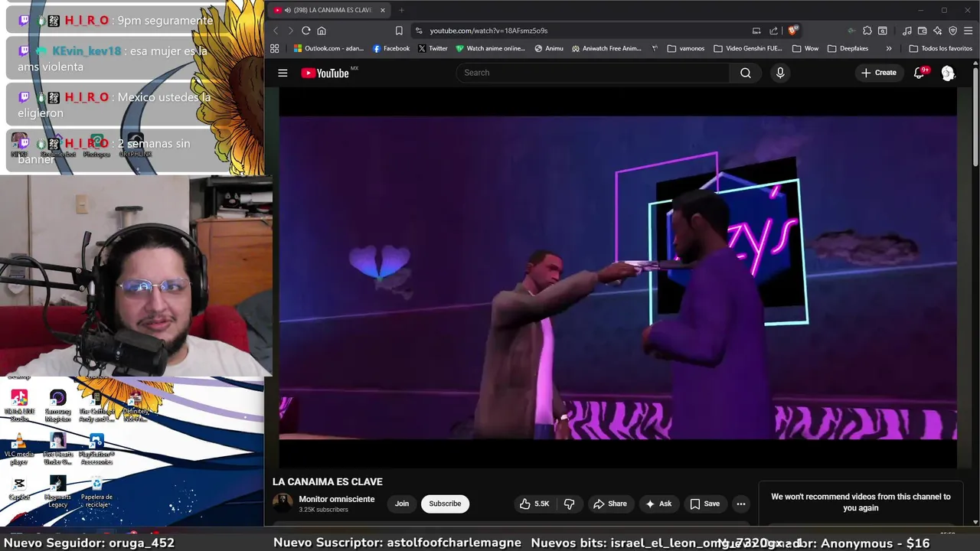Click the video player to pause
This screenshot has width=980, height=551.
(x=618, y=278)
